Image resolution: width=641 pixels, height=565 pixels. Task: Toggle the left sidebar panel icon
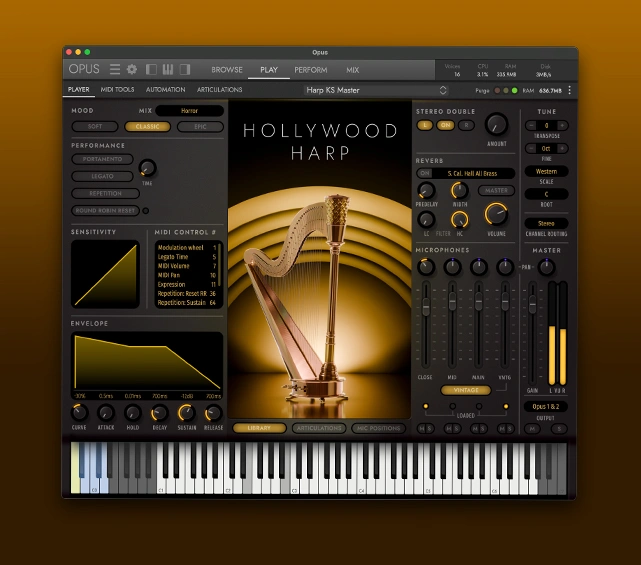click(x=151, y=69)
